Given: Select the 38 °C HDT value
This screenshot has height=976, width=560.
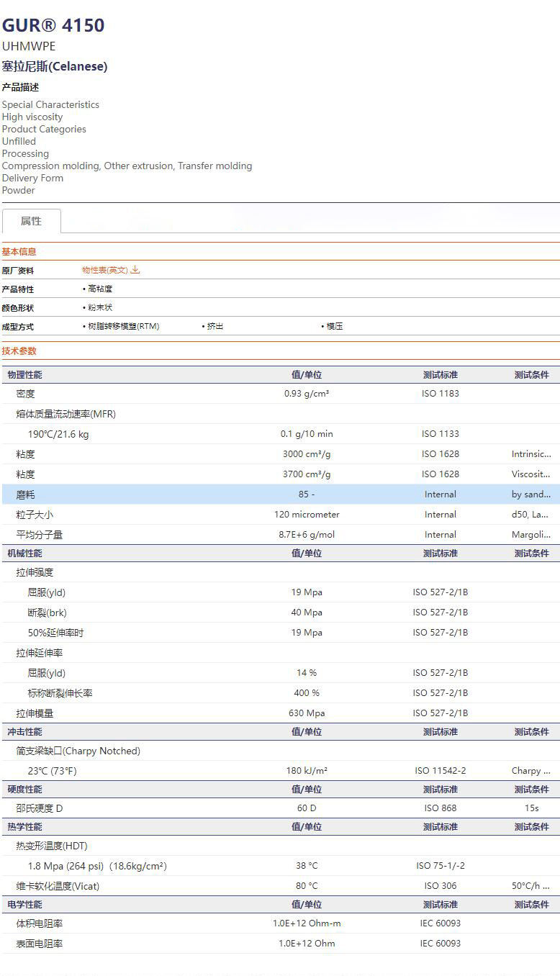Looking at the screenshot, I should 307,866.
